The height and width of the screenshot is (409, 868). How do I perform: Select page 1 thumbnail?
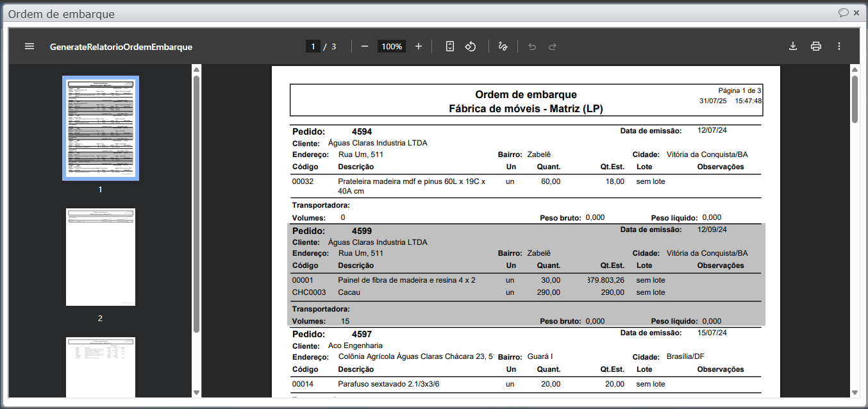pyautogui.click(x=101, y=128)
